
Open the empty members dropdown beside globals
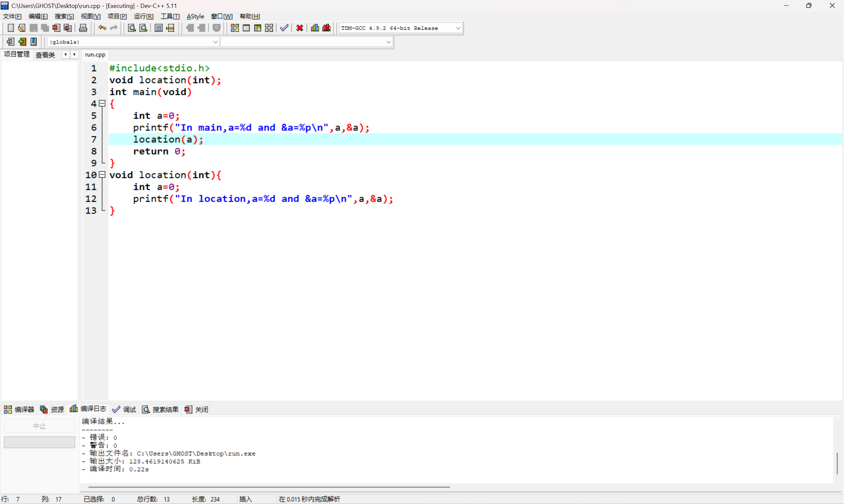(x=388, y=42)
